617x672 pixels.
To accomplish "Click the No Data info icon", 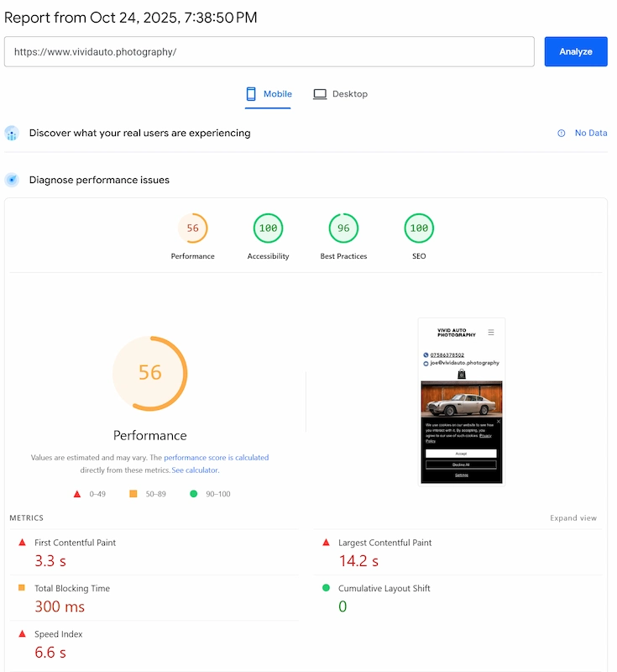I will [562, 134].
